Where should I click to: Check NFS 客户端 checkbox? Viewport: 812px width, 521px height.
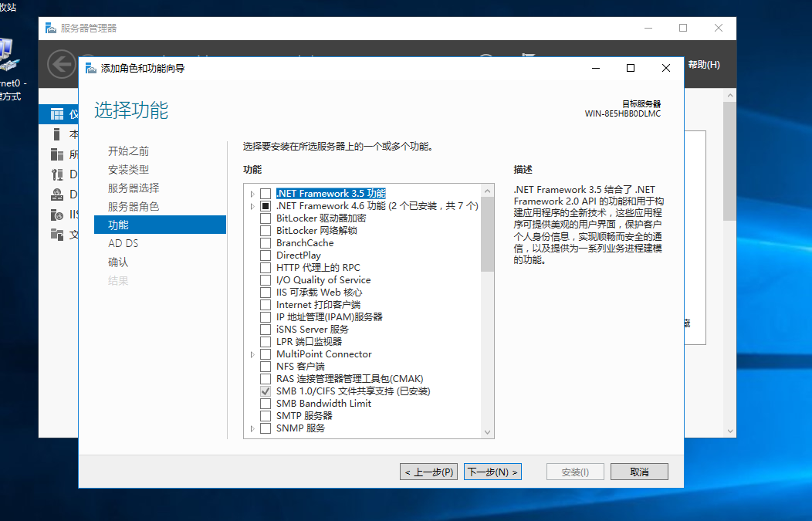pyautogui.click(x=266, y=367)
